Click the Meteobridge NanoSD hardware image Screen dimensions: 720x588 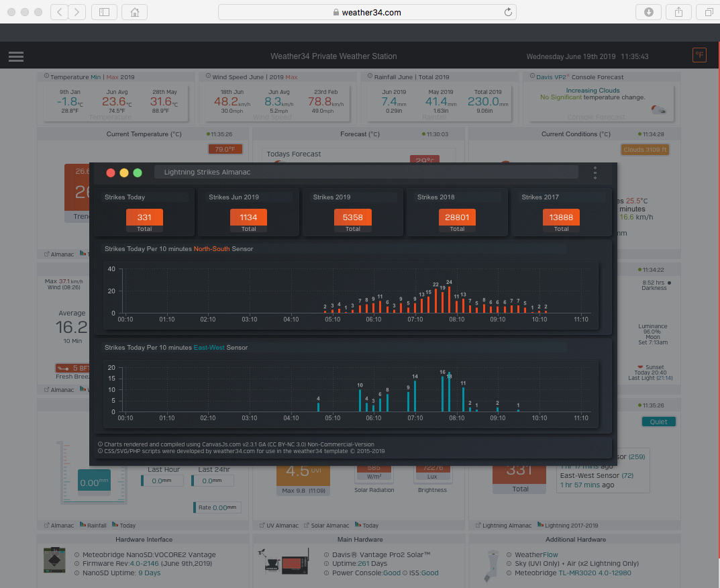[x=54, y=560]
